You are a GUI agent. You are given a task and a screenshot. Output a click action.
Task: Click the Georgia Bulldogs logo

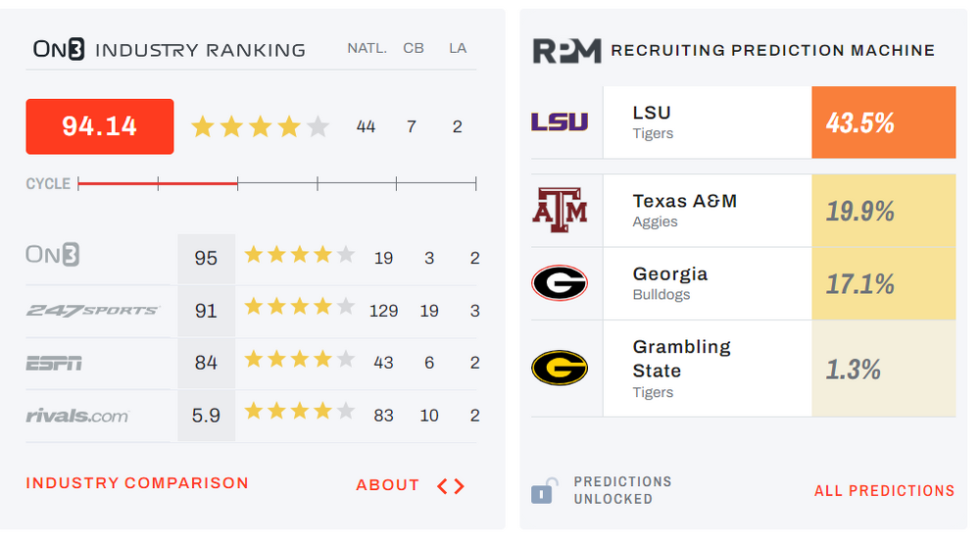[560, 283]
